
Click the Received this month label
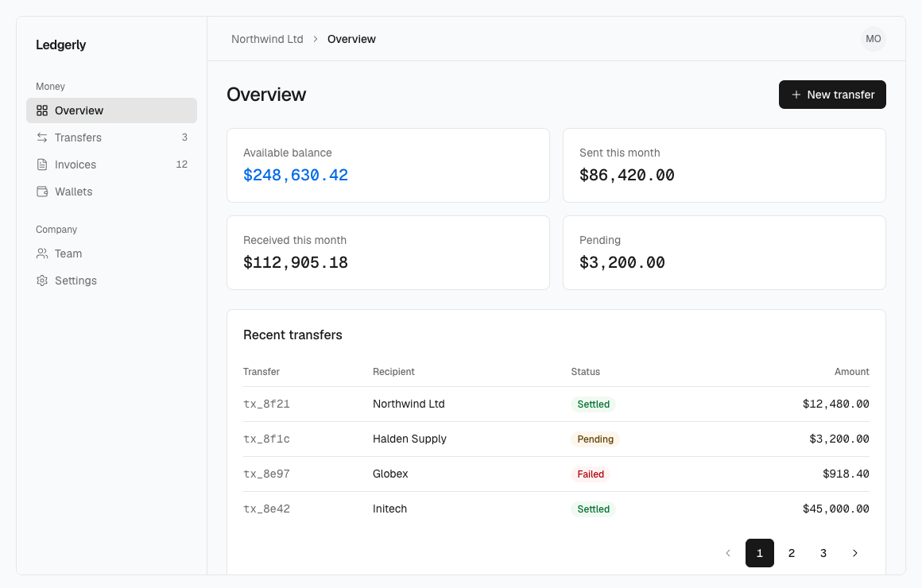[x=295, y=240]
